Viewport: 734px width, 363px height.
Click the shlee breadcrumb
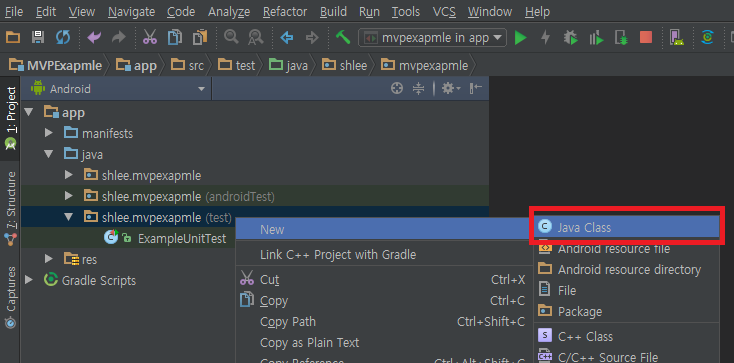coord(345,66)
